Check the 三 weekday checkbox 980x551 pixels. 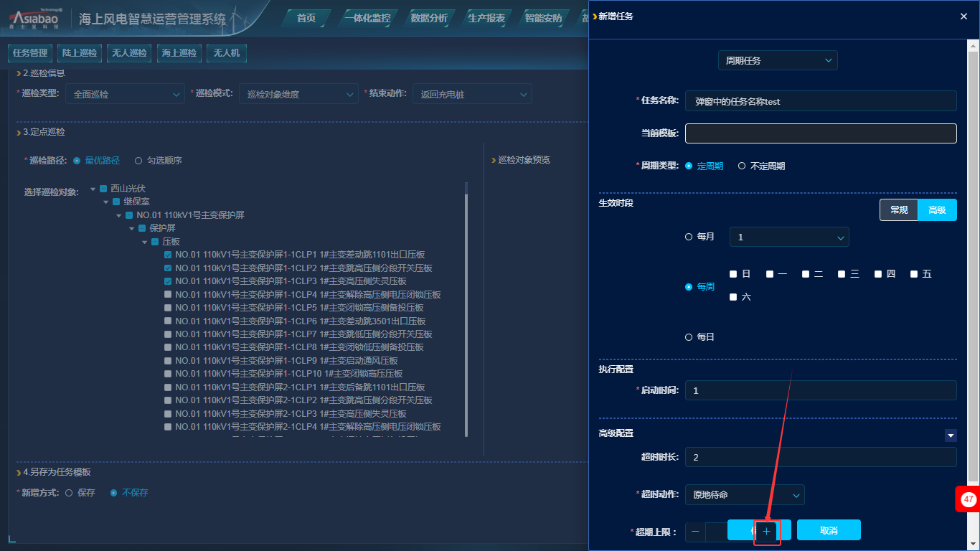click(x=842, y=274)
